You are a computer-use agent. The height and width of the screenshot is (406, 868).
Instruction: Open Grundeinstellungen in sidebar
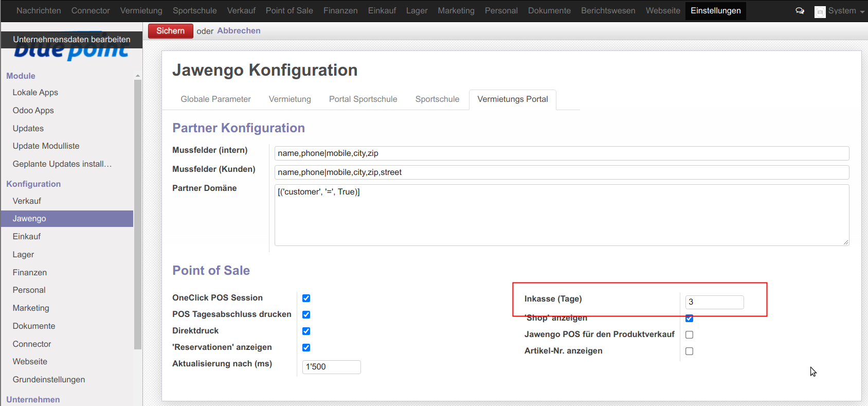[49, 380]
